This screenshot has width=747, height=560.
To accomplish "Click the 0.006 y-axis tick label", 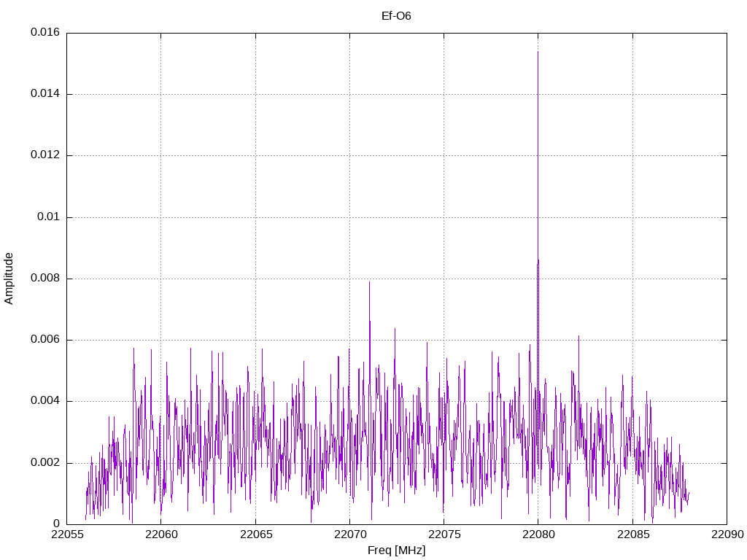I will tap(44, 340).
